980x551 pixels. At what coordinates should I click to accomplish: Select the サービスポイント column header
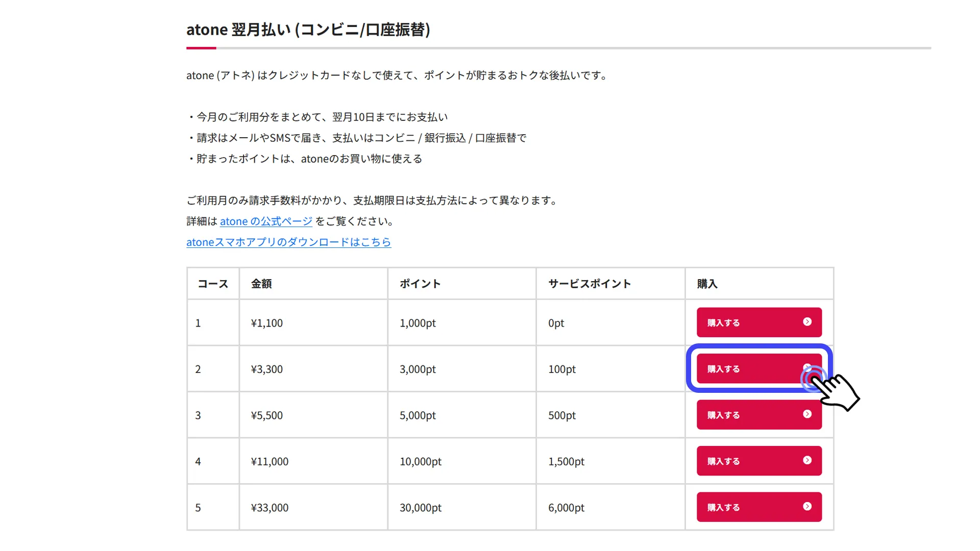click(x=590, y=284)
